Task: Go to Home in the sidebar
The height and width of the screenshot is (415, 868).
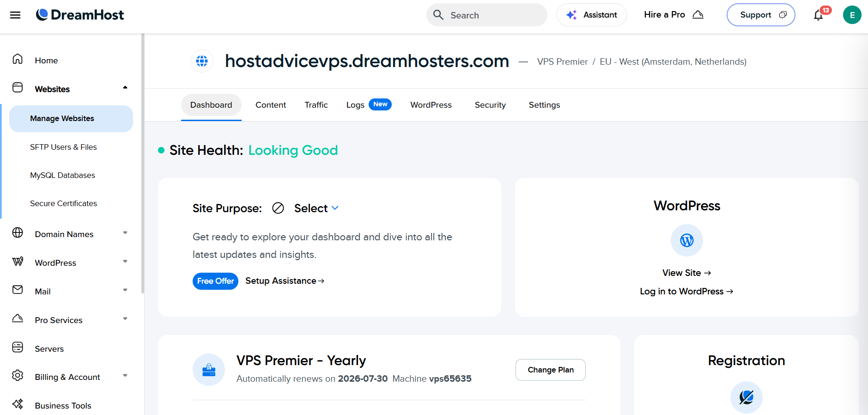Action: pos(46,61)
